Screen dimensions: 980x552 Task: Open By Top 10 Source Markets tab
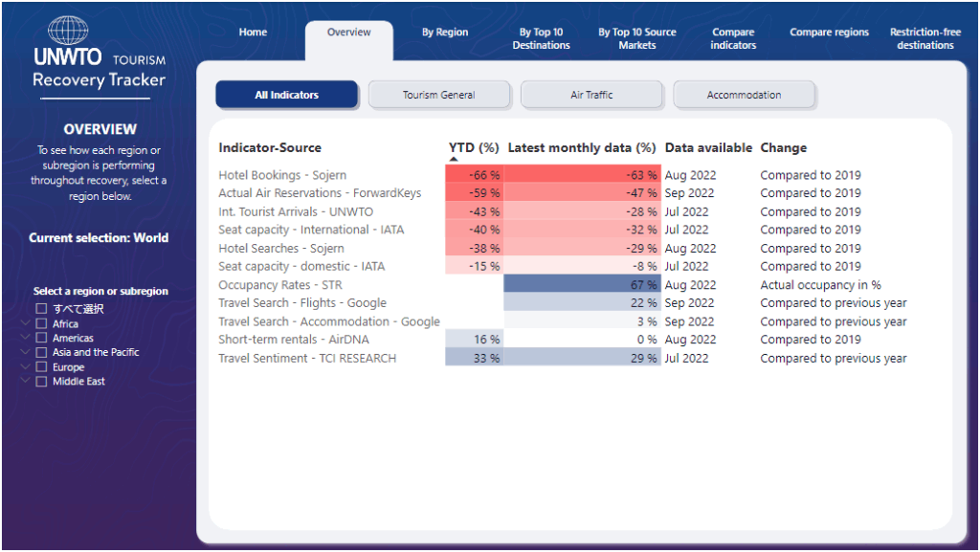tap(636, 38)
